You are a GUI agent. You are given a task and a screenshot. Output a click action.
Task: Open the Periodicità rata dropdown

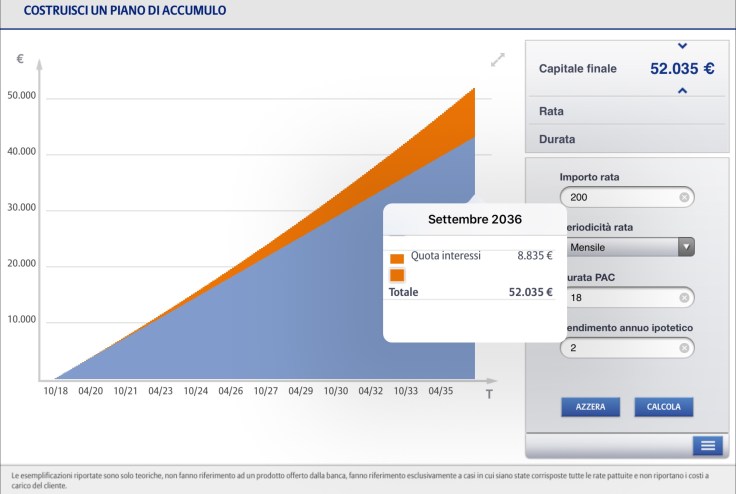click(x=685, y=247)
